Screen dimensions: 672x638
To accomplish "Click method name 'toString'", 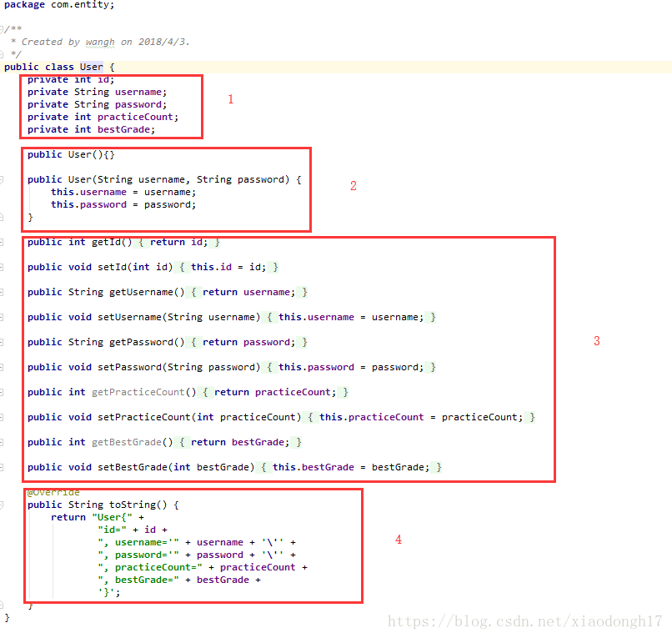I will click(133, 505).
